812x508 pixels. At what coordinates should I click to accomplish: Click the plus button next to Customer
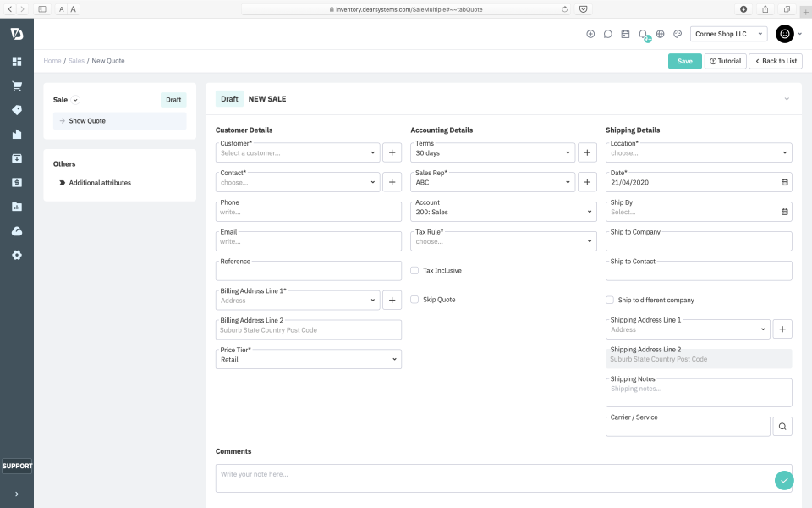coord(392,152)
